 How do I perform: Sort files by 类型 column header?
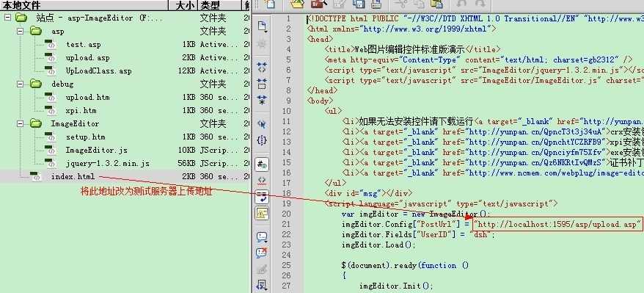coord(220,5)
